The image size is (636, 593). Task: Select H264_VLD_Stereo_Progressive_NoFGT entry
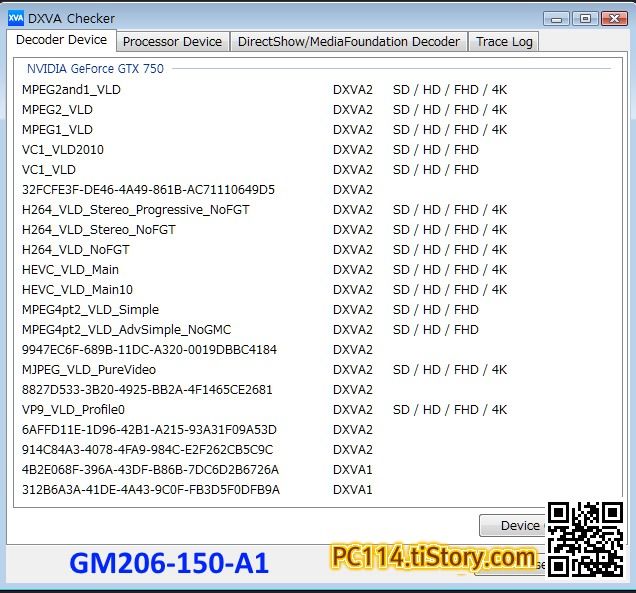click(264, 210)
